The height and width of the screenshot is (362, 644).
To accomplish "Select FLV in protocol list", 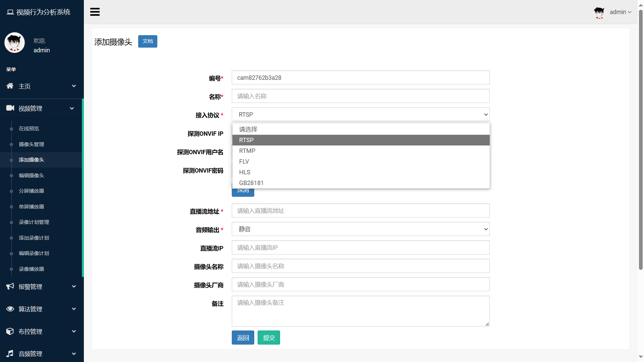I will (361, 162).
